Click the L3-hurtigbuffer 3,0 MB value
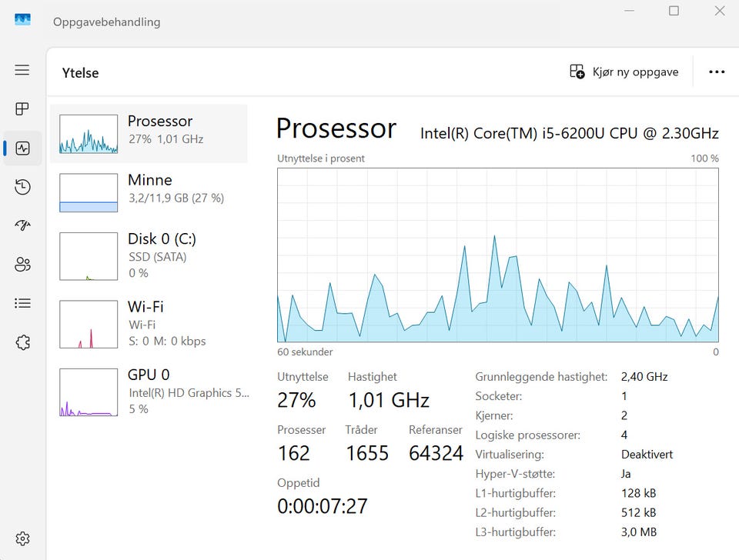Viewport: 739px width, 560px height. pyautogui.click(x=639, y=532)
